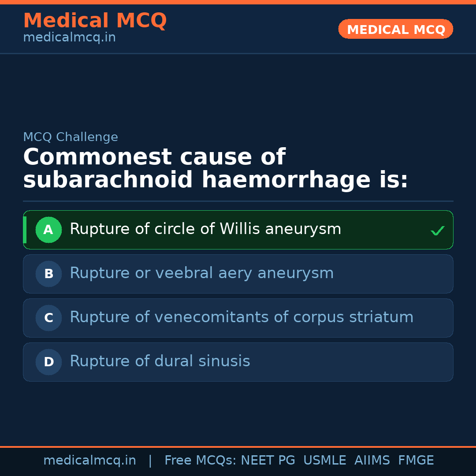
Task: Select answer "Rupture or veebral aery aneurysm"
Action: click(201, 273)
